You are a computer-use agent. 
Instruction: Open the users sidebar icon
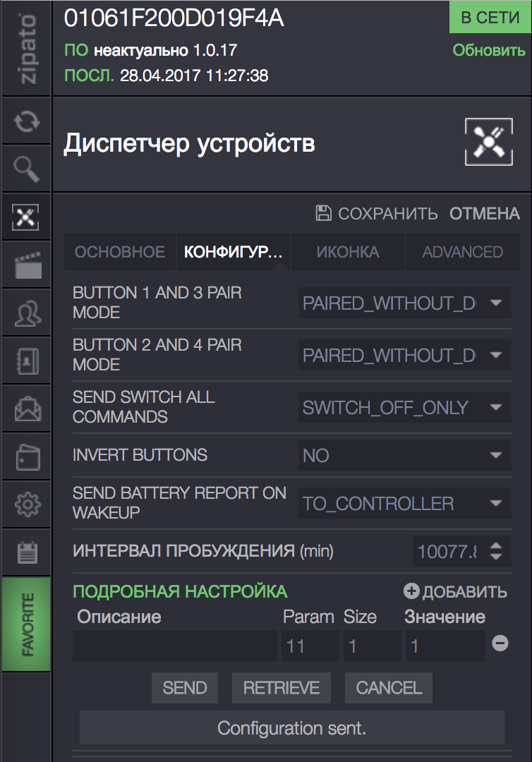pyautogui.click(x=28, y=313)
